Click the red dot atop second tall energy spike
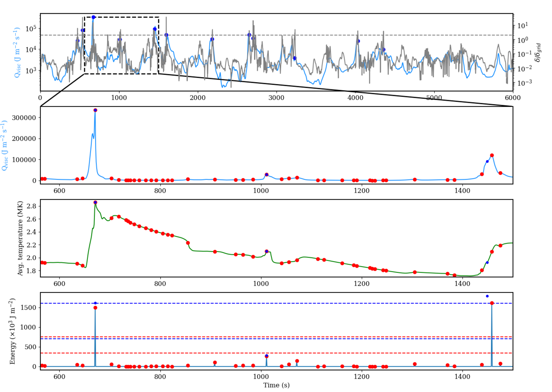Image resolution: width=552 pixels, height=392 pixels. [x=492, y=303]
